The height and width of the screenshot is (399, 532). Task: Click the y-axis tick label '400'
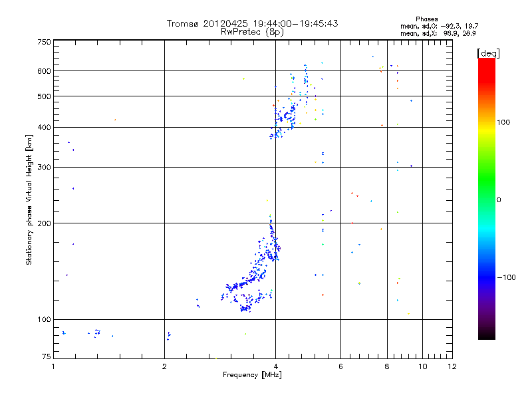(44, 128)
